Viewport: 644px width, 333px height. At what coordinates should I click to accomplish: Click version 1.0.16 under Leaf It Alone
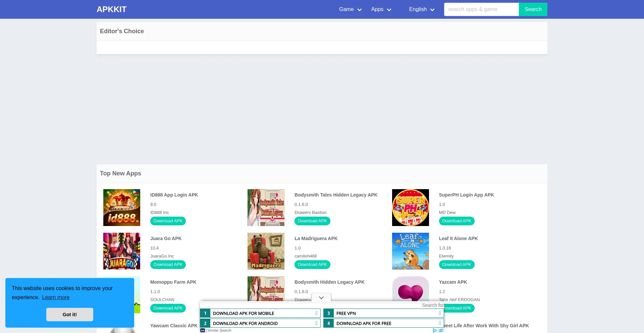click(445, 248)
